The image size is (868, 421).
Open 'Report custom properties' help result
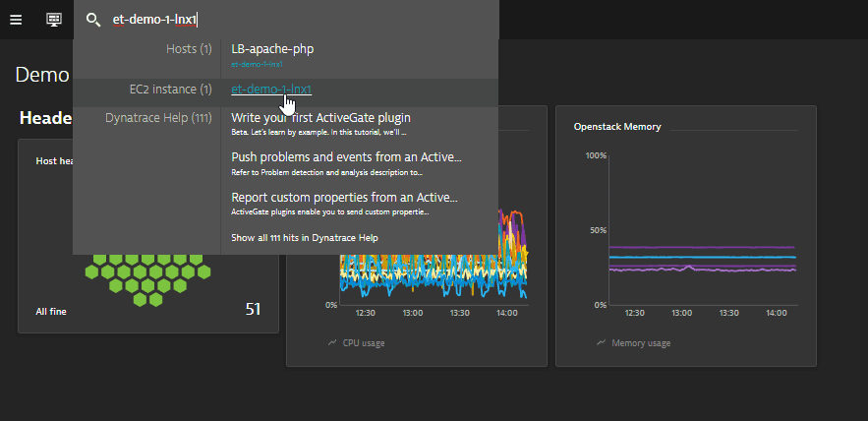pos(344,198)
